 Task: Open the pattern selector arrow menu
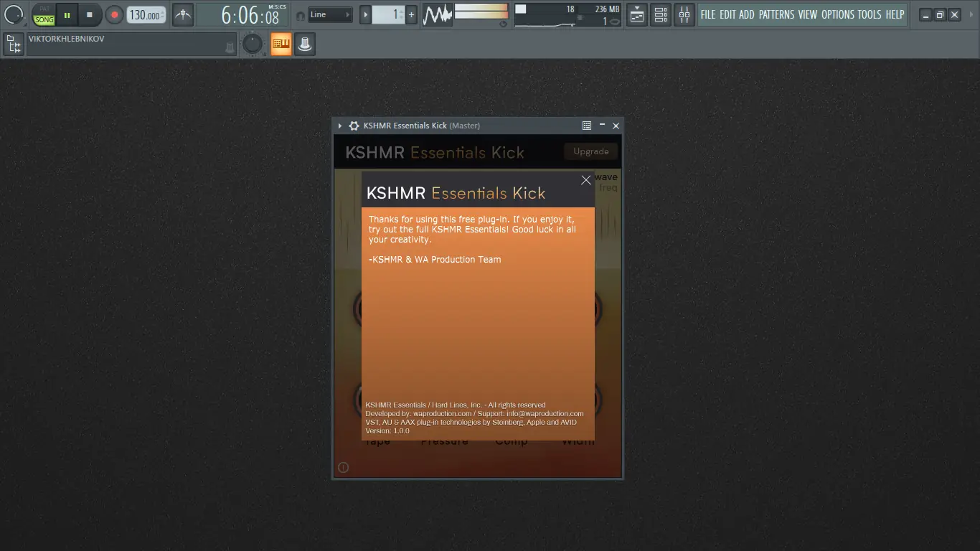tap(366, 14)
